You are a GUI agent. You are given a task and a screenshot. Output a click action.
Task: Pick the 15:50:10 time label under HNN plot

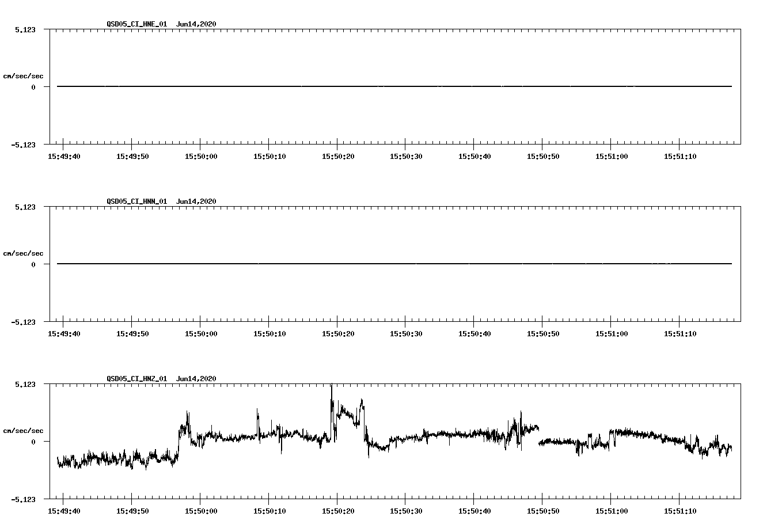click(269, 333)
